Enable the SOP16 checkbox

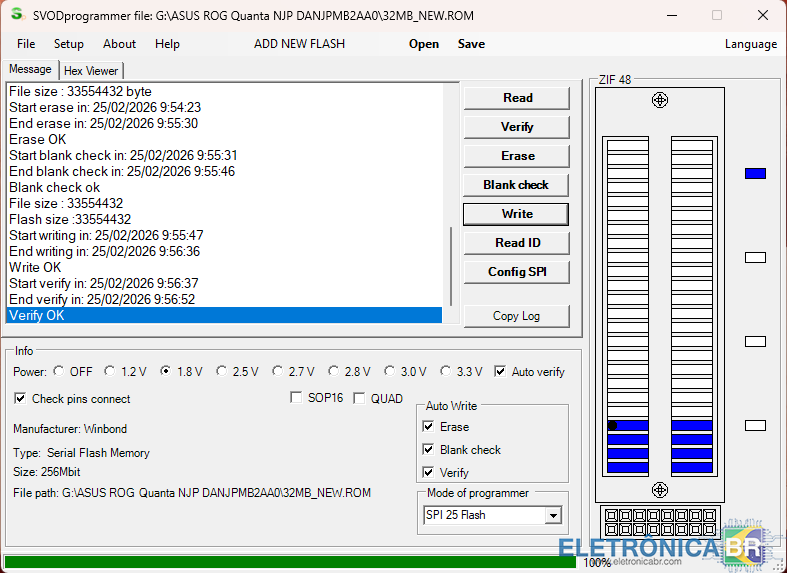(296, 398)
